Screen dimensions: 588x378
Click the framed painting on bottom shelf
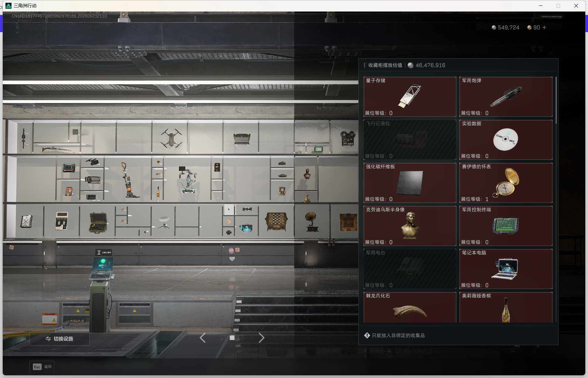click(348, 222)
